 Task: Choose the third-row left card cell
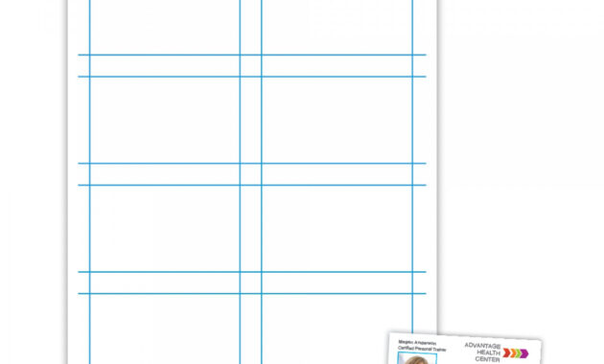point(165,229)
